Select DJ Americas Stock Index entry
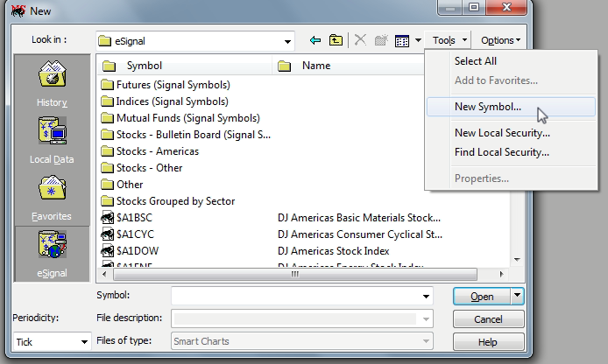This screenshot has width=608, height=364. point(334,251)
